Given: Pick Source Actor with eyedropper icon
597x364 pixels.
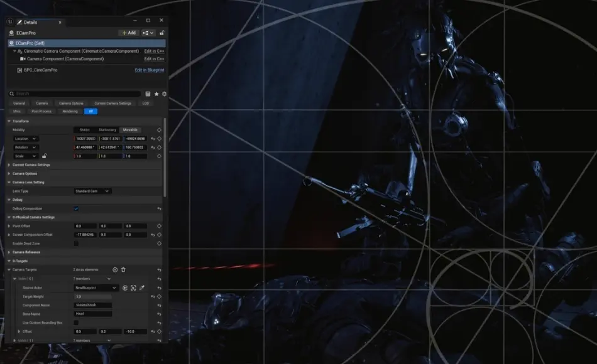Looking at the screenshot, I should (142, 288).
